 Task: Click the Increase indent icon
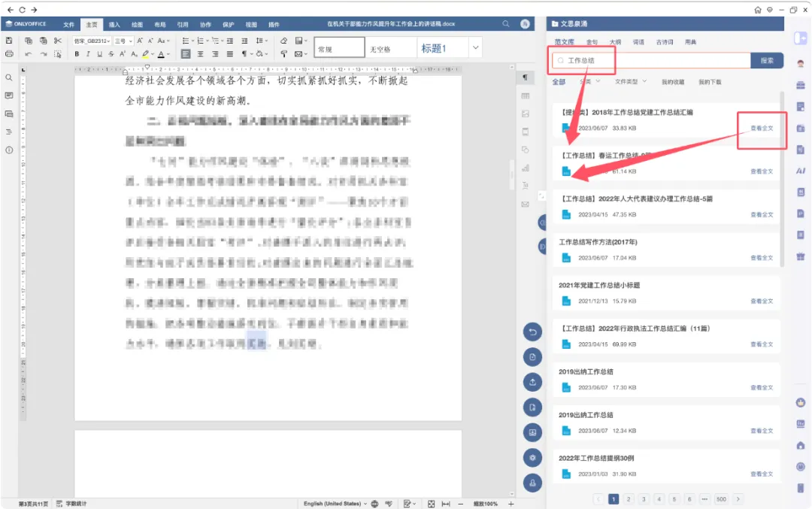click(245, 41)
